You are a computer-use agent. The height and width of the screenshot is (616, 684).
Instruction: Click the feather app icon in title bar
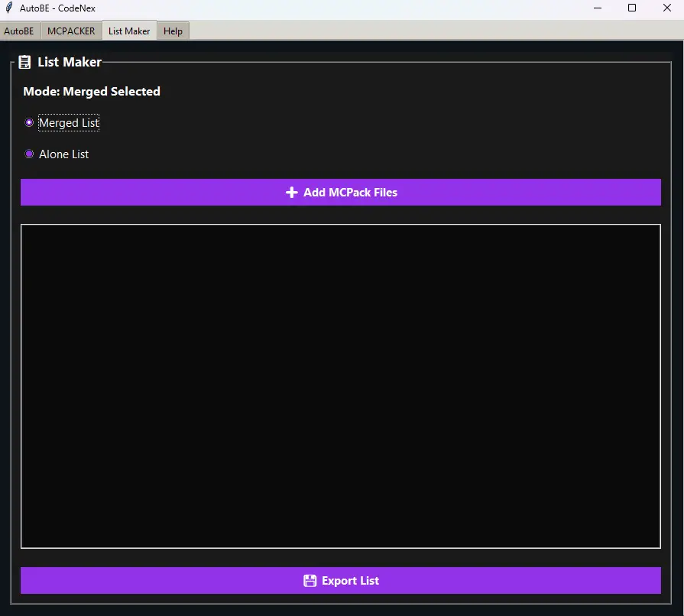[x=9, y=8]
